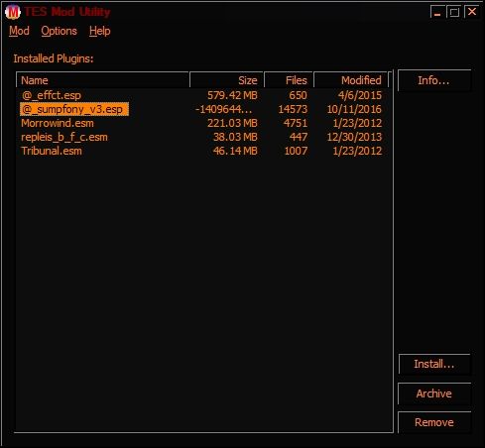Click the 12/30/2013 modified date
Screen dimensions: 485x448
coord(354,137)
